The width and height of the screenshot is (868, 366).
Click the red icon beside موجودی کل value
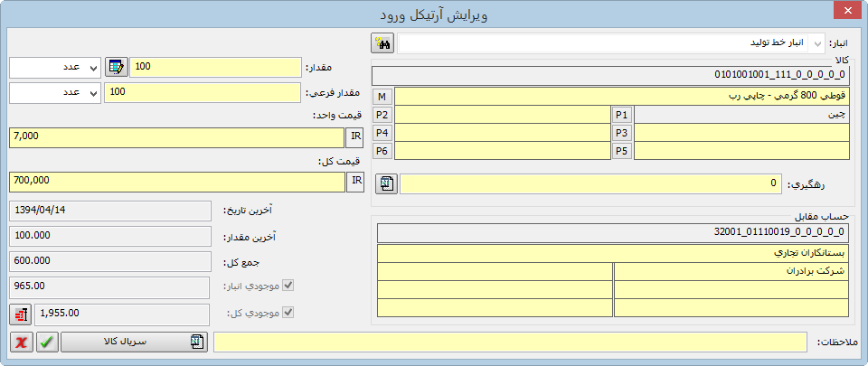[x=20, y=314]
